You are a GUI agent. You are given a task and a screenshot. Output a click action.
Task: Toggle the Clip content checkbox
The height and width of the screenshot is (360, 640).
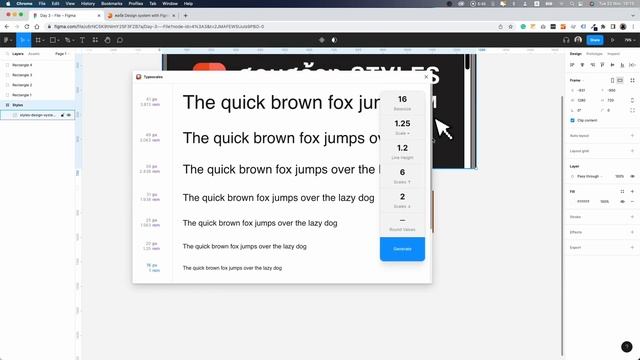point(572,120)
